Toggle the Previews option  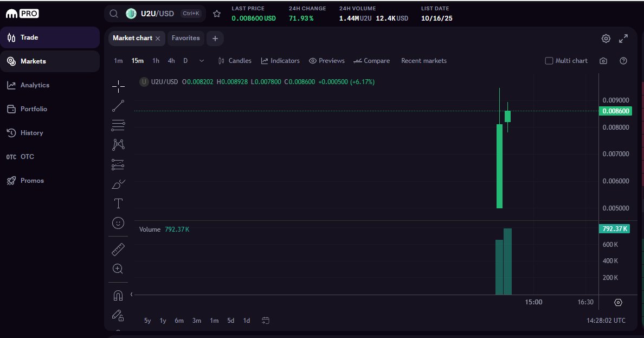coord(326,61)
